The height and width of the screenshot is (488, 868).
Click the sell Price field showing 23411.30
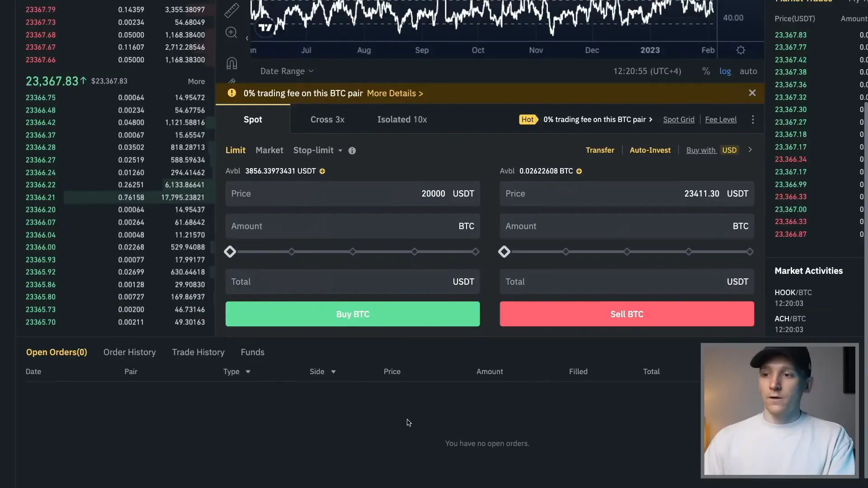pos(627,193)
